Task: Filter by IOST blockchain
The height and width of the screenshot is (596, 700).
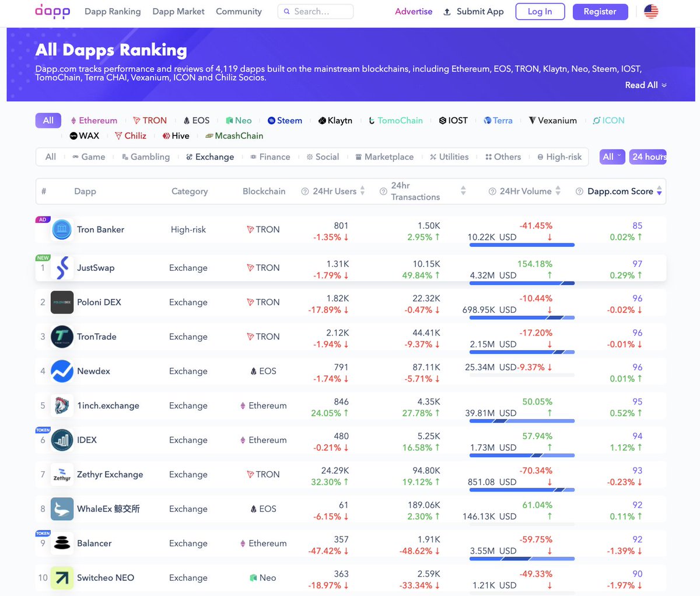Action: (x=453, y=120)
